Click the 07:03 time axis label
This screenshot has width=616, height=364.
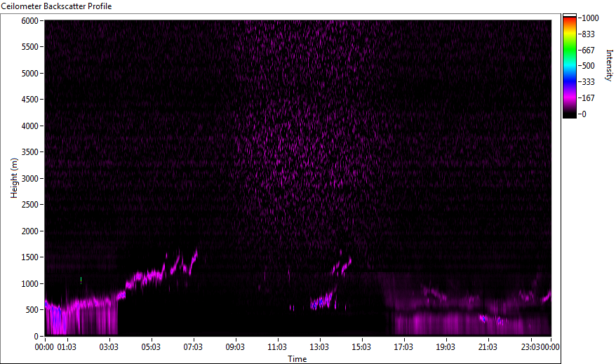point(193,347)
